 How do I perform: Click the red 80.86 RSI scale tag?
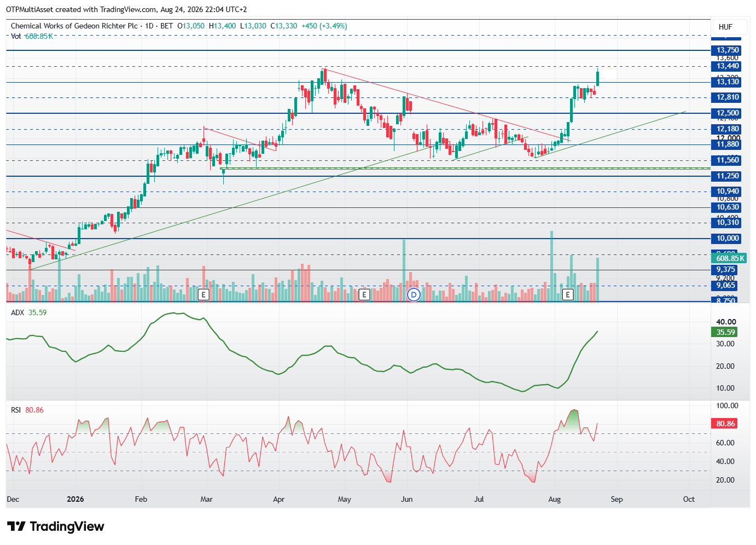(725, 424)
